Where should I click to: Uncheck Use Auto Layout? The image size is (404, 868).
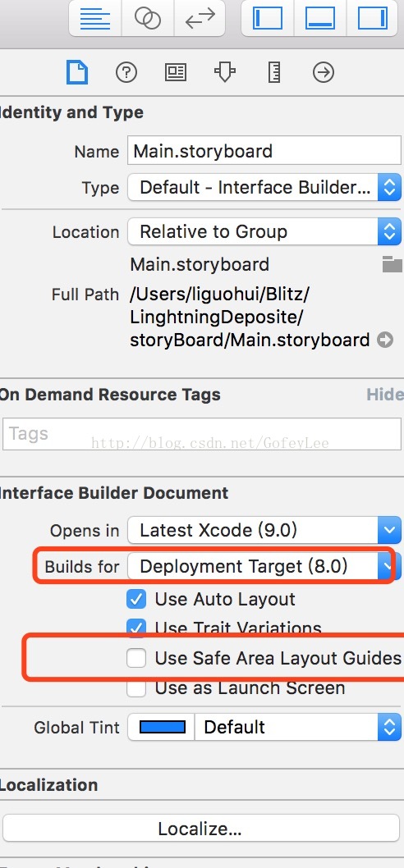(136, 599)
